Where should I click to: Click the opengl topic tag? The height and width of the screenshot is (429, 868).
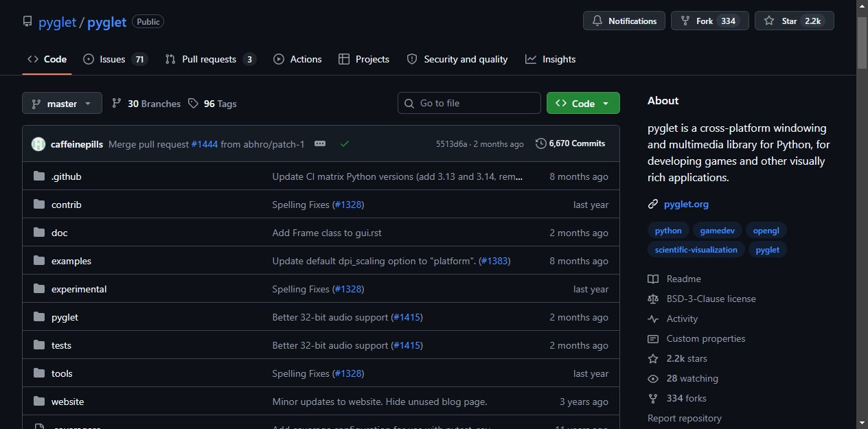(766, 231)
